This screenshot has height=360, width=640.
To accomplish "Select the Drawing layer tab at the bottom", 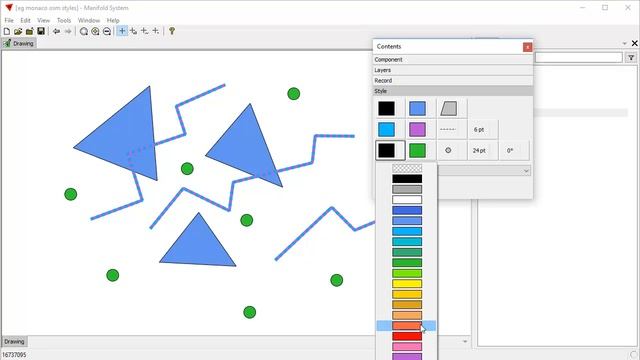I will coord(14,341).
